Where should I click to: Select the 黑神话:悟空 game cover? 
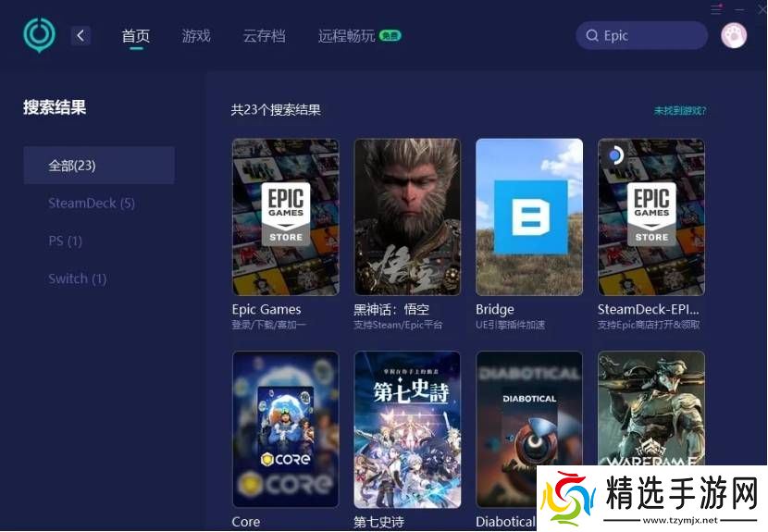[407, 217]
